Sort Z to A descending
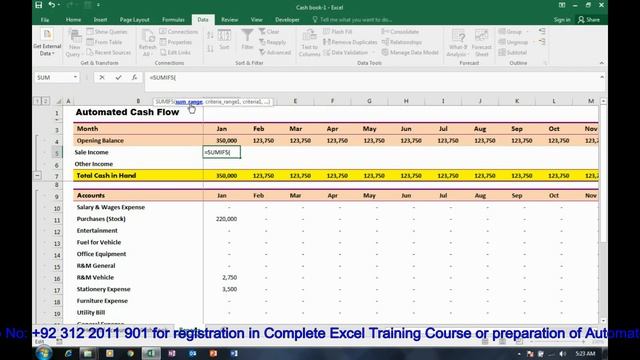This screenshot has height=360, width=640. click(x=210, y=49)
